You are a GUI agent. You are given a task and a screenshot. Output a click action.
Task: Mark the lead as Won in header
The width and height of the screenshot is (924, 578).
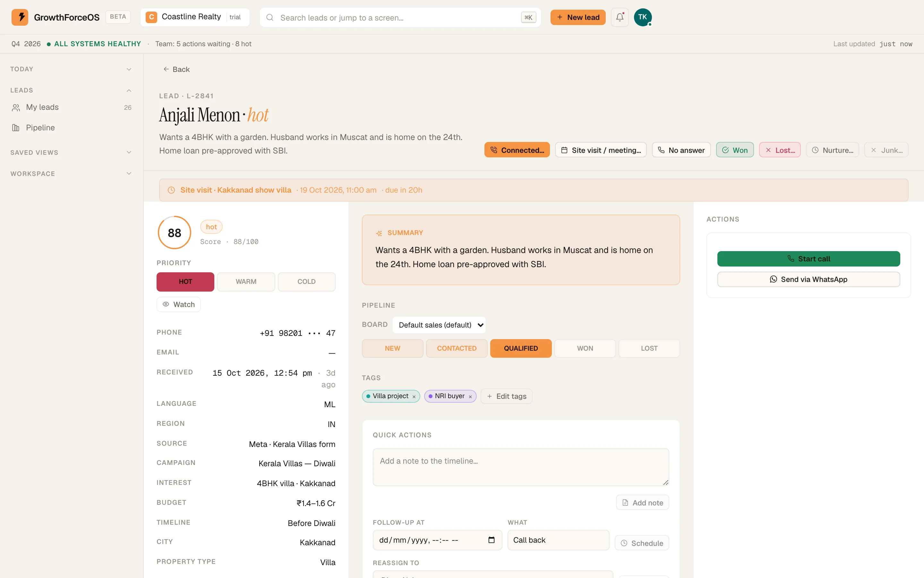pos(735,150)
